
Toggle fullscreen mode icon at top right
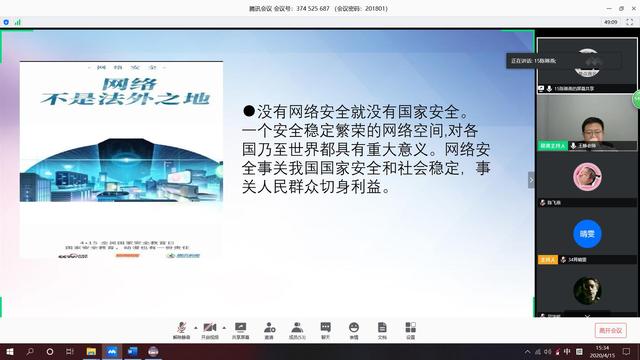tap(629, 22)
